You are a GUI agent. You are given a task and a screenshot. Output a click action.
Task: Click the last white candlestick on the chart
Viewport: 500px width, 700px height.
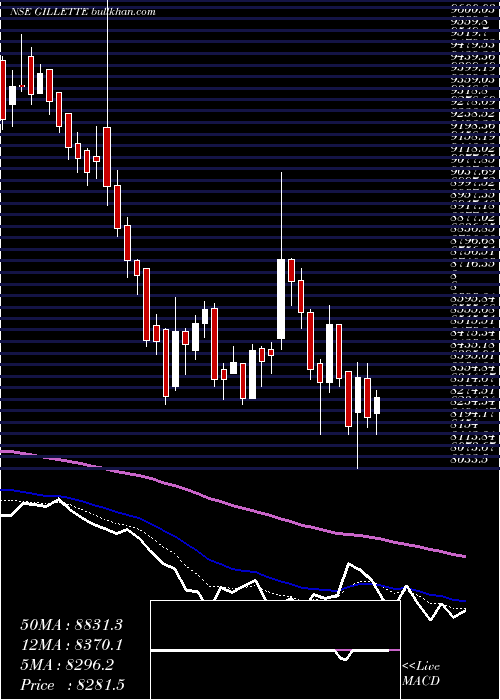[x=377, y=405]
